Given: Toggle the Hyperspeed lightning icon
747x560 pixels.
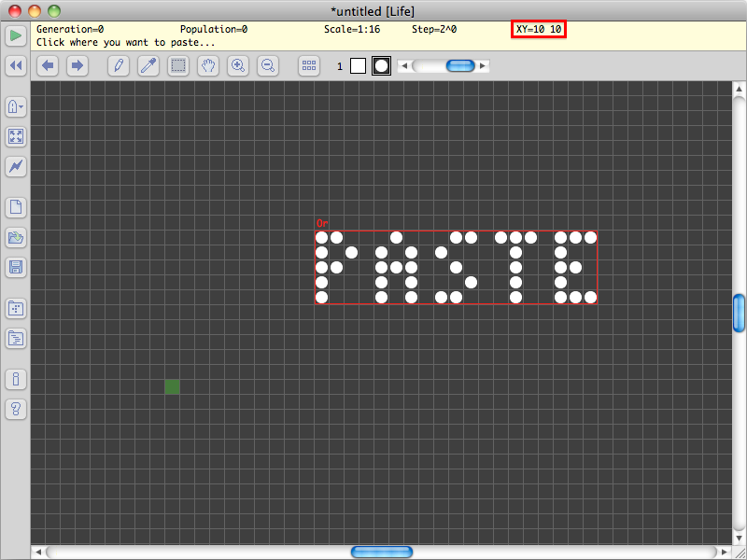Looking at the screenshot, I should 16,167.
